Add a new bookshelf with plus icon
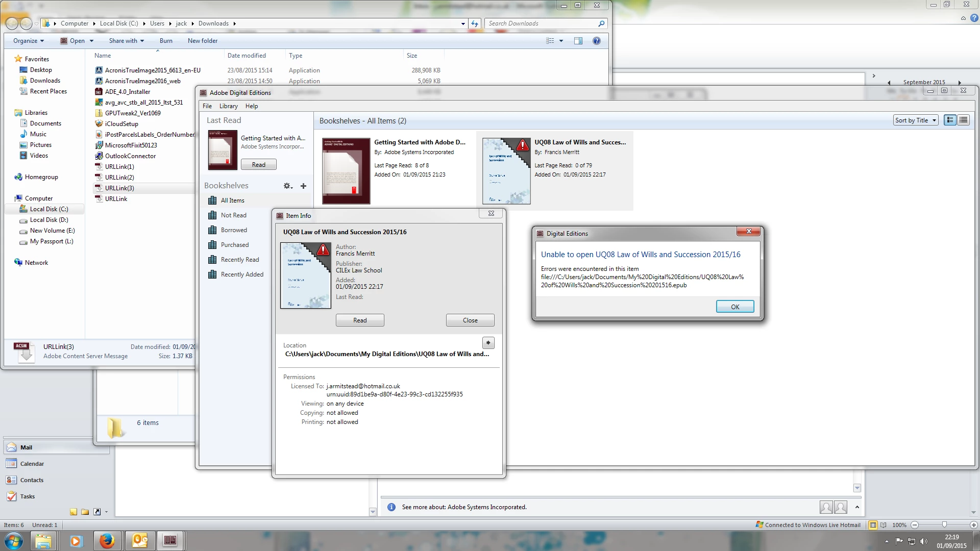 point(303,186)
